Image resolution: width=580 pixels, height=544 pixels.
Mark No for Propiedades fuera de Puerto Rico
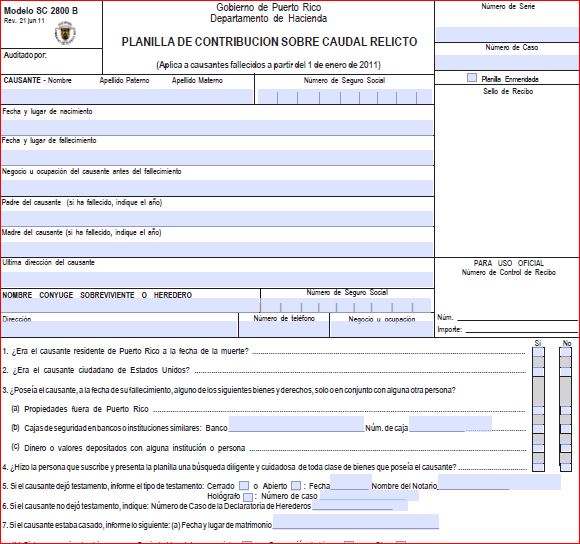pos(566,410)
